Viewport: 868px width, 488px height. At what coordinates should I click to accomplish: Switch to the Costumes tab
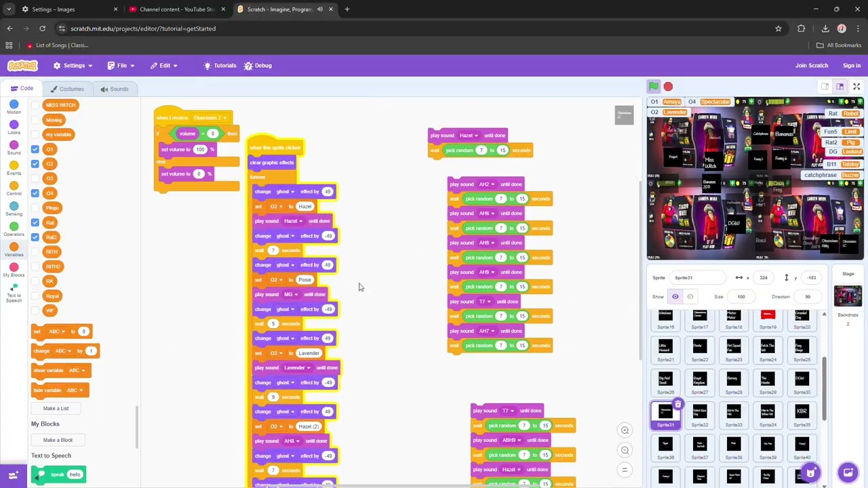pyautogui.click(x=66, y=89)
